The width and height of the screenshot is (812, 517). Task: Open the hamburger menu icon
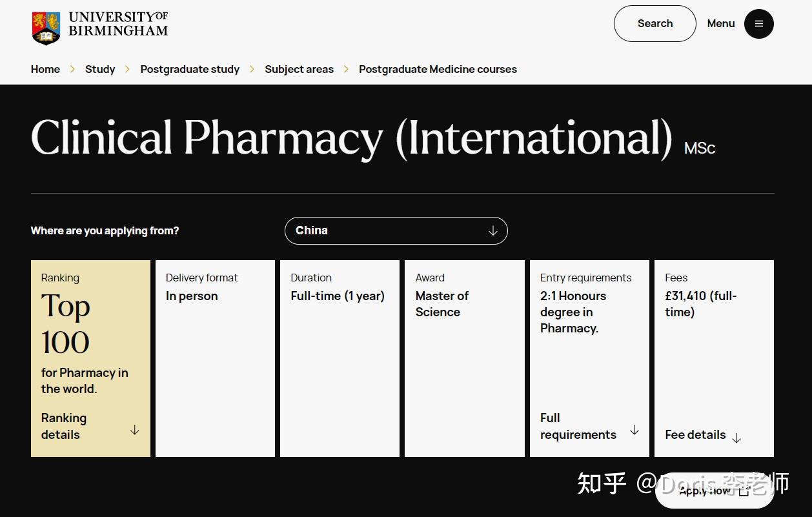(x=758, y=23)
